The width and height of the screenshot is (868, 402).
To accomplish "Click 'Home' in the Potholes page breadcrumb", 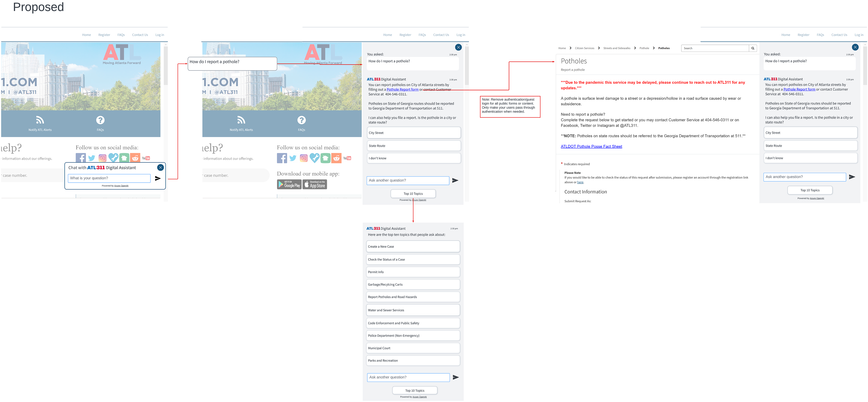I will click(562, 48).
